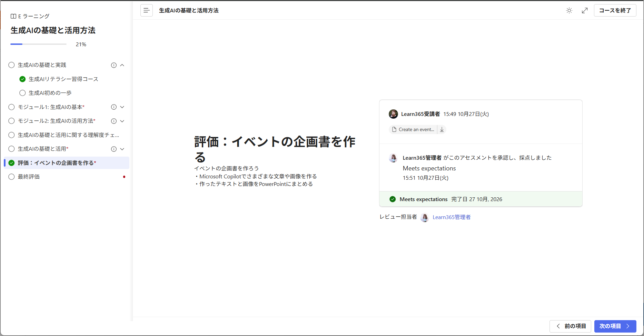The width and height of the screenshot is (644, 336).
Task: Click info icon for 生成AIの基礎と活用
Action: [114, 149]
